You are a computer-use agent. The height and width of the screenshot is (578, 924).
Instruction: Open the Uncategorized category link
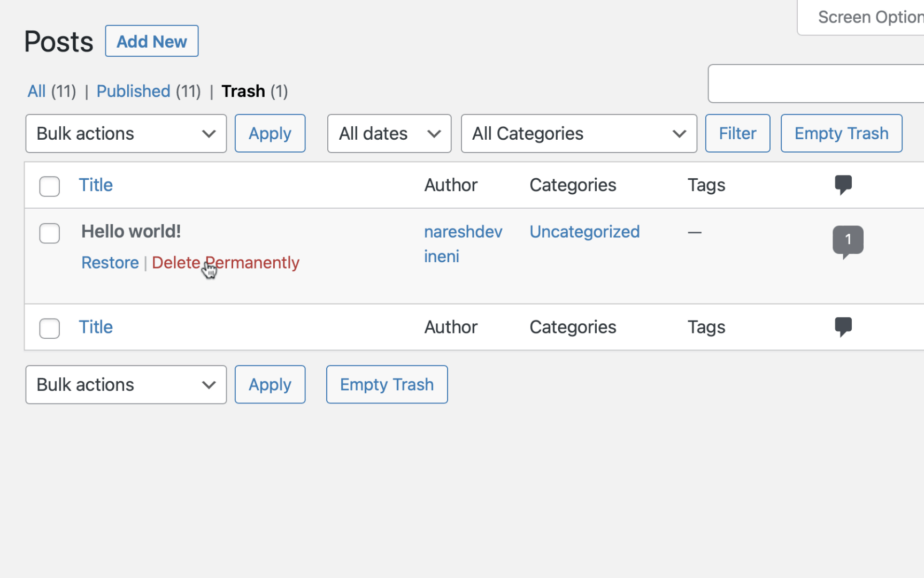point(584,232)
